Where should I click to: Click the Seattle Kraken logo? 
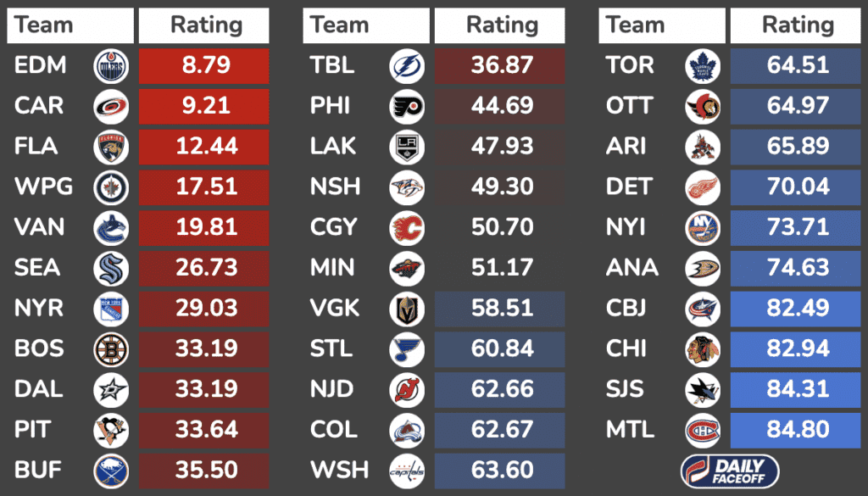tap(111, 268)
